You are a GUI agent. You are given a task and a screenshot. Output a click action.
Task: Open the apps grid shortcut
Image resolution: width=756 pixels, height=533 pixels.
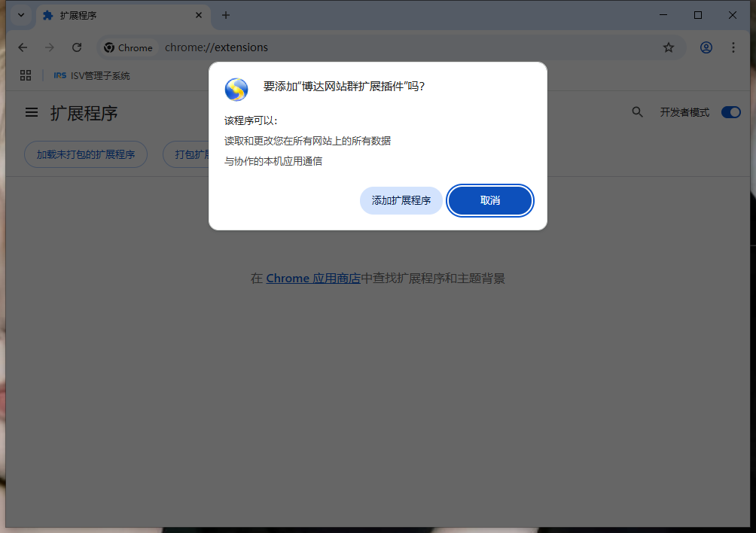(26, 75)
